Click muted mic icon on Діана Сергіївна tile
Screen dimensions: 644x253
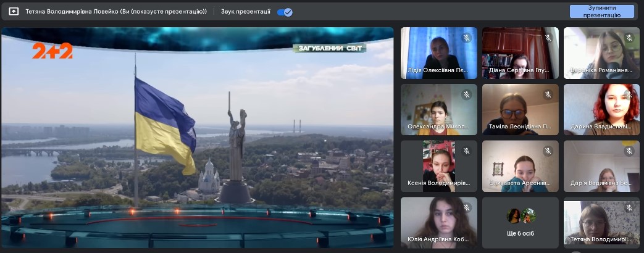[548, 38]
